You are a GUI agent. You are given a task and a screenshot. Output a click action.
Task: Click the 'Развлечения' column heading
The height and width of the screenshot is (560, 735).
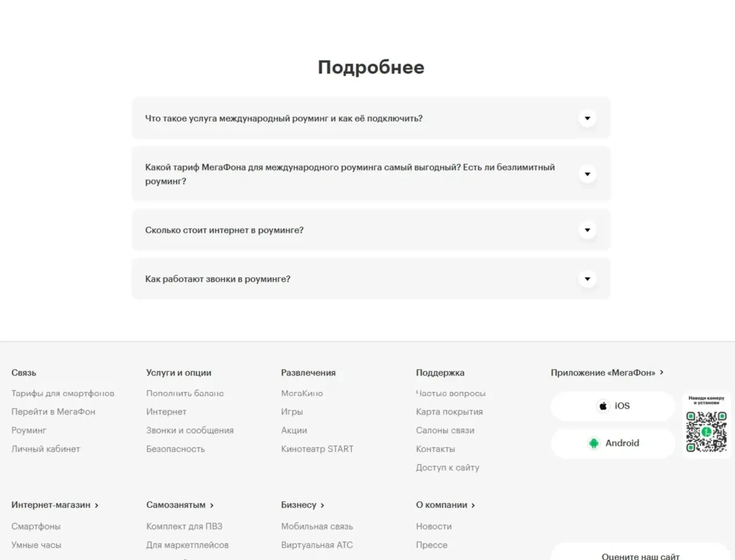pos(308,373)
